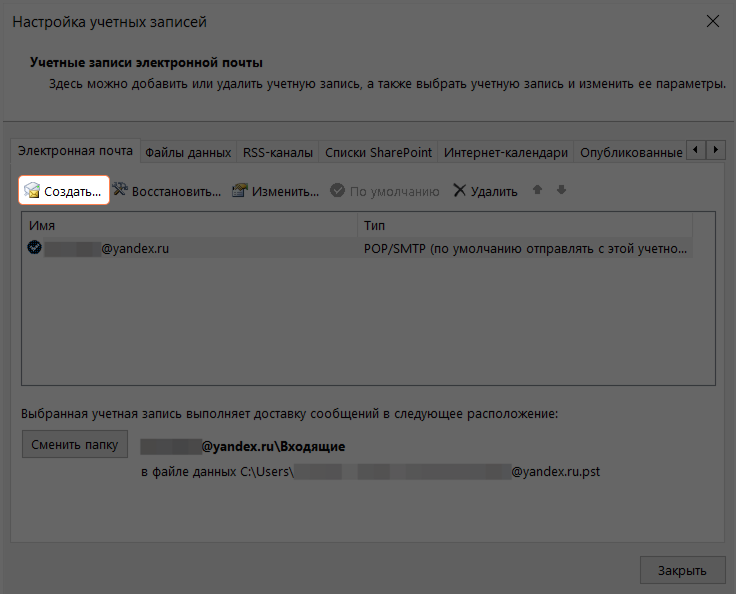
Task: Move account up with arrow icon
Action: pos(537,190)
